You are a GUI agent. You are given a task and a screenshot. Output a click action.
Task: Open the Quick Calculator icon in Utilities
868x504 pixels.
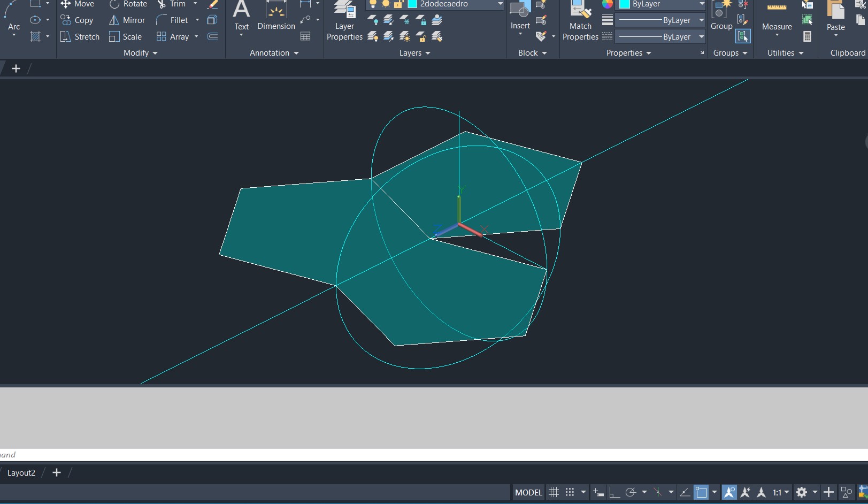click(x=807, y=36)
